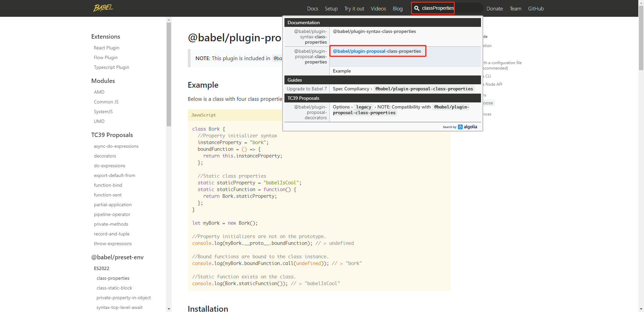This screenshot has width=644, height=312.
Task: Open UMD module page
Action: click(99, 121)
